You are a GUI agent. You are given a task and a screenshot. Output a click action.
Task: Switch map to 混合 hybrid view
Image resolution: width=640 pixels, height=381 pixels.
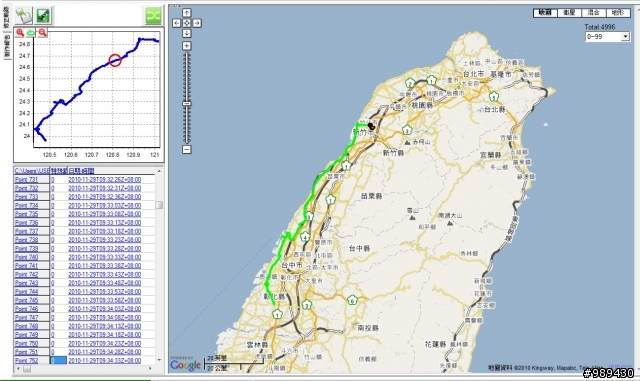click(593, 13)
